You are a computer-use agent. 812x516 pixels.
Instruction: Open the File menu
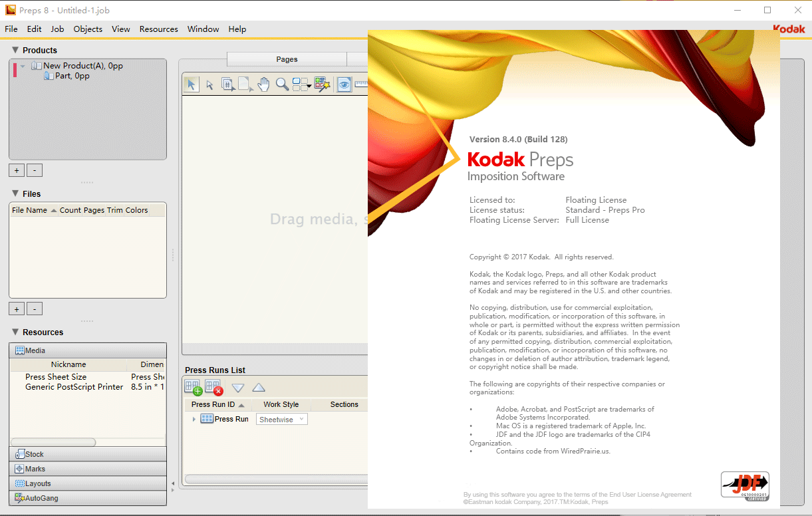pos(11,29)
